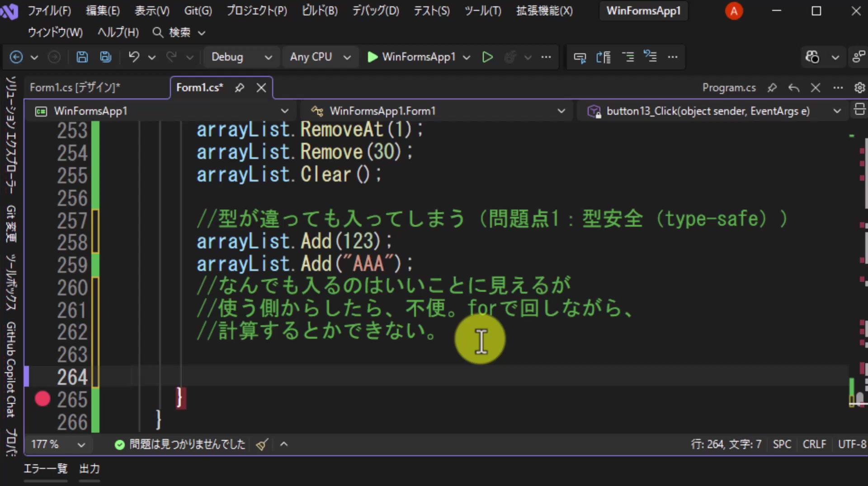Screen dimensions: 868x486
Task: Open the 編集(E) menu
Action: click(x=103, y=11)
